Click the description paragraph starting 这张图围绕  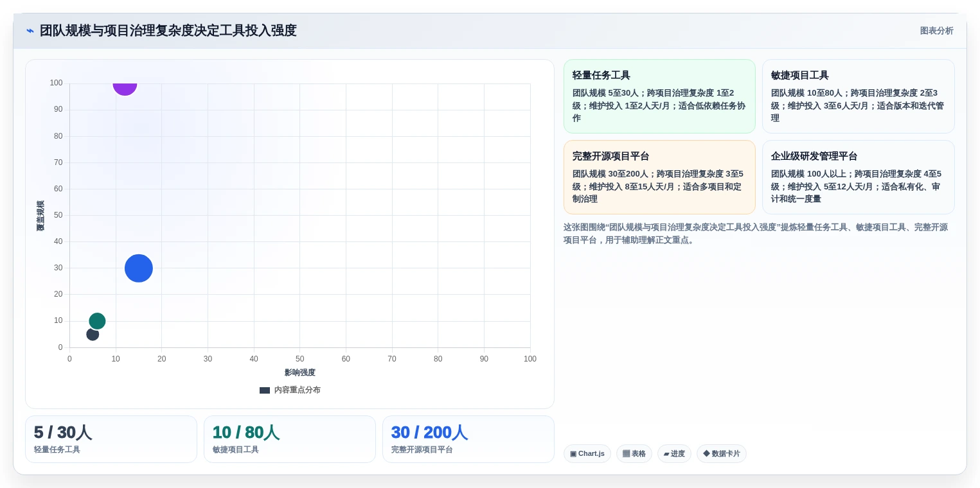pyautogui.click(x=756, y=234)
